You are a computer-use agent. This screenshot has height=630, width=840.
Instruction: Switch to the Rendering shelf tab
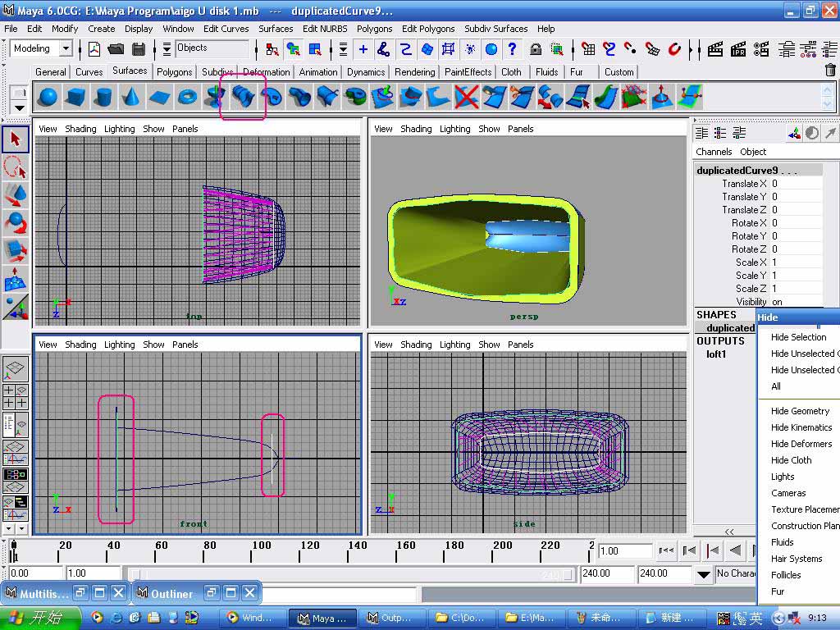(414, 72)
